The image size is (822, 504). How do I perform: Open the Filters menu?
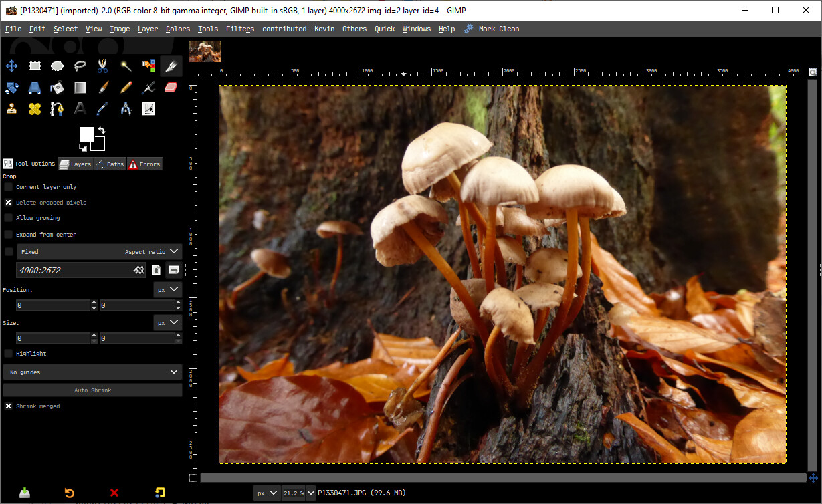[239, 29]
